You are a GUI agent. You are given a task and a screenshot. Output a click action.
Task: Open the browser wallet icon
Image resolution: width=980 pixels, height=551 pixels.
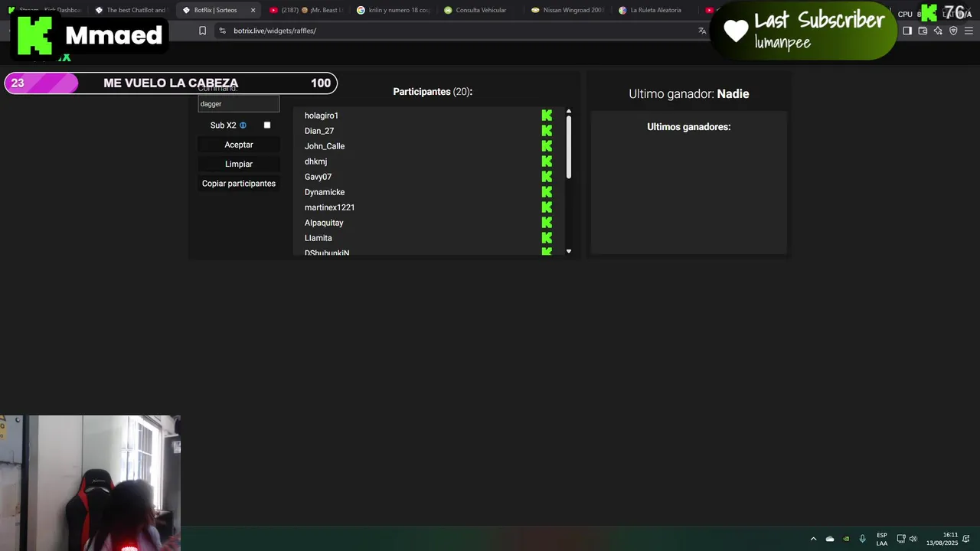coord(923,31)
